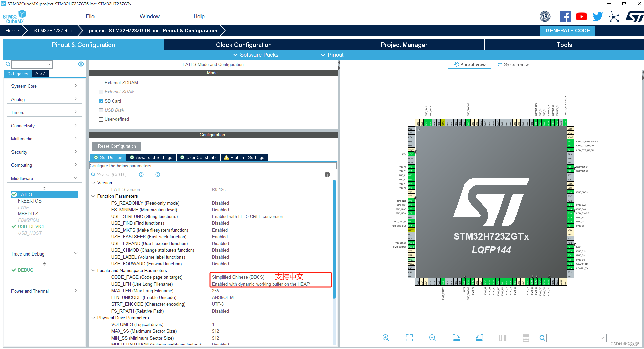
Task: Click the GENERATE CODE button
Action: tap(568, 31)
